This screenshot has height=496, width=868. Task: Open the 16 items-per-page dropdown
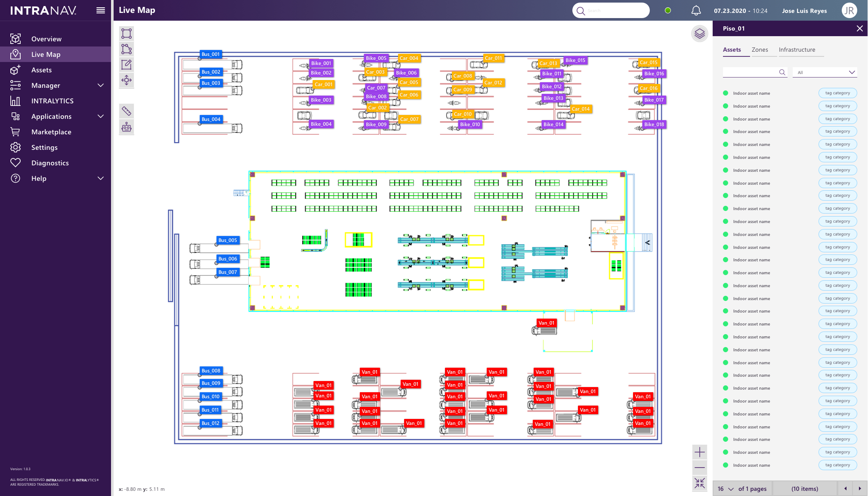726,489
